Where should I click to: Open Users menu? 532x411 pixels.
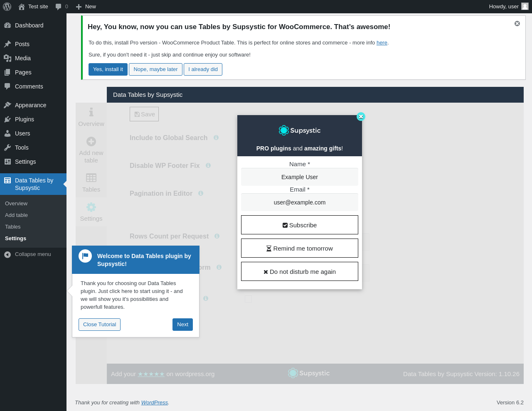click(x=33, y=133)
